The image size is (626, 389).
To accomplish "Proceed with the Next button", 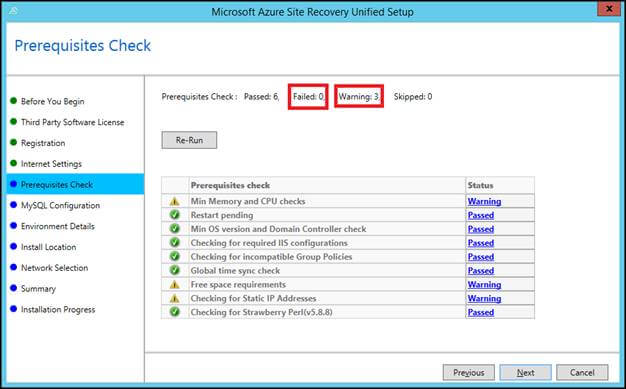I will click(525, 373).
